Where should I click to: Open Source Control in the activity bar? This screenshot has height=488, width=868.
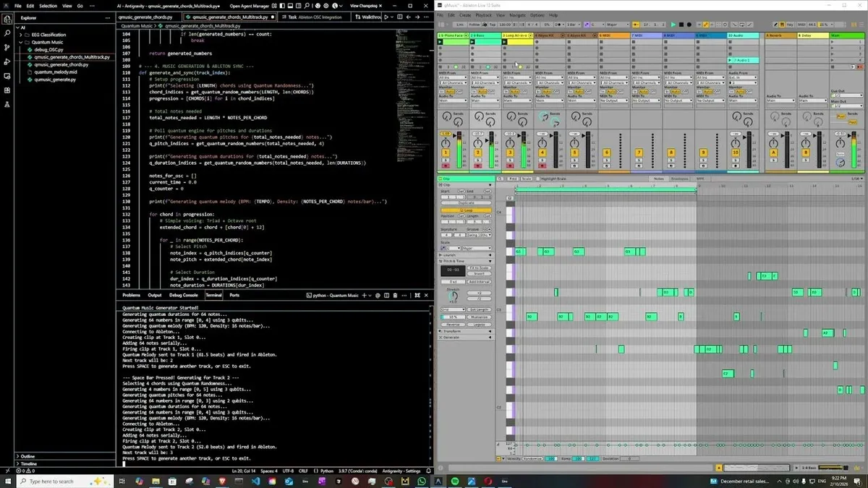click(7, 47)
